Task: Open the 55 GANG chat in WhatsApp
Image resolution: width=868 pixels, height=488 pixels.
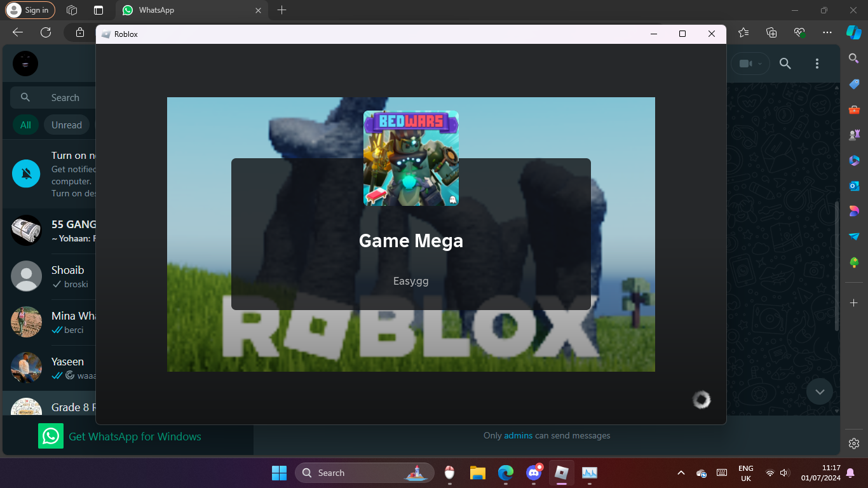Action: tap(50, 231)
